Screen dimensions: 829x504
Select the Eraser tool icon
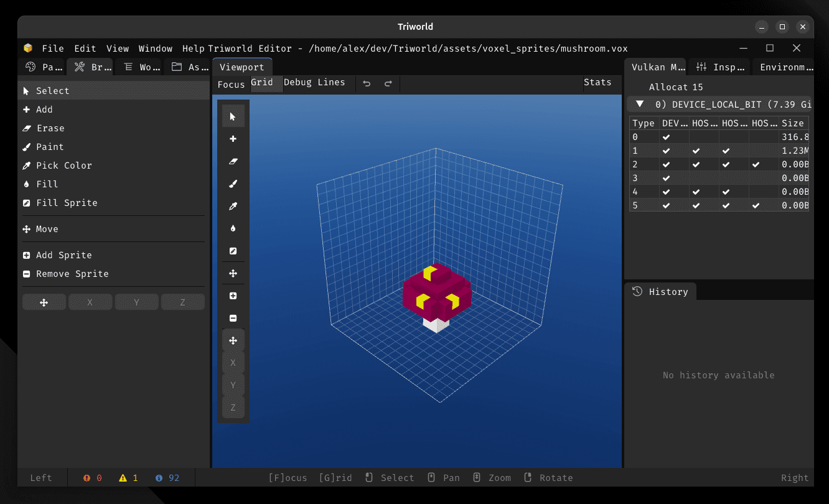click(x=233, y=161)
